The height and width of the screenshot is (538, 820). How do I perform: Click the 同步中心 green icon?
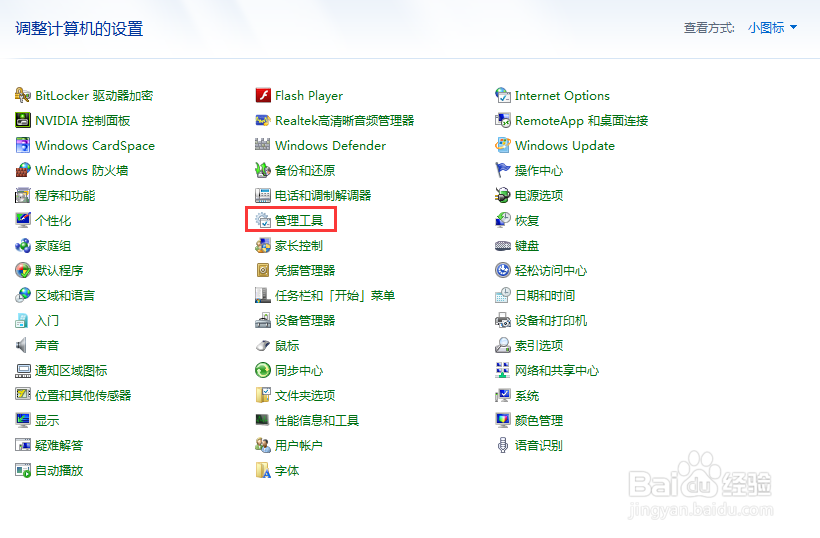pyautogui.click(x=263, y=371)
